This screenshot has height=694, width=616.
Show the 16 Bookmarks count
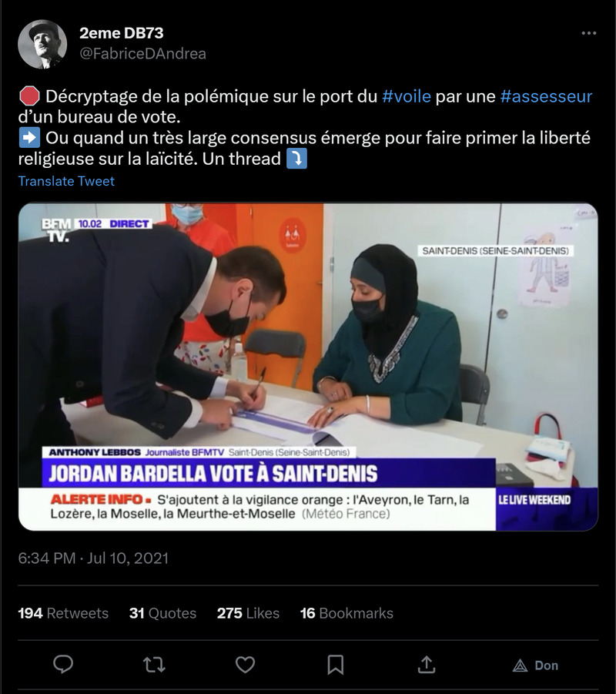click(346, 613)
